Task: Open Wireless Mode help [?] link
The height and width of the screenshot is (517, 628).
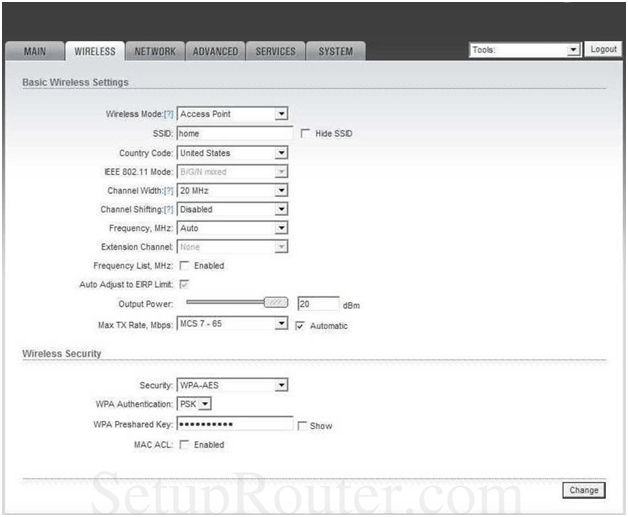Action: tap(169, 114)
